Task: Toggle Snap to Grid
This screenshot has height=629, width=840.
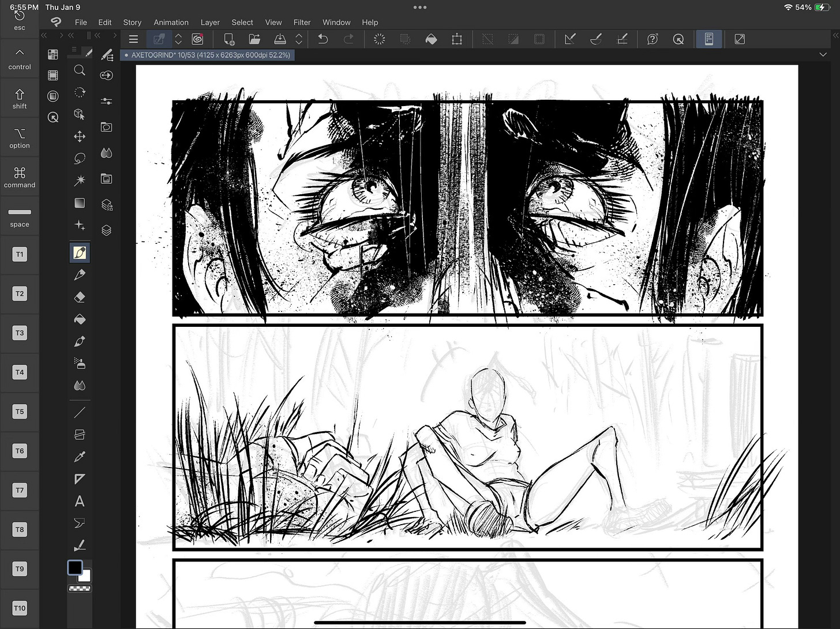Action: pyautogui.click(x=622, y=39)
